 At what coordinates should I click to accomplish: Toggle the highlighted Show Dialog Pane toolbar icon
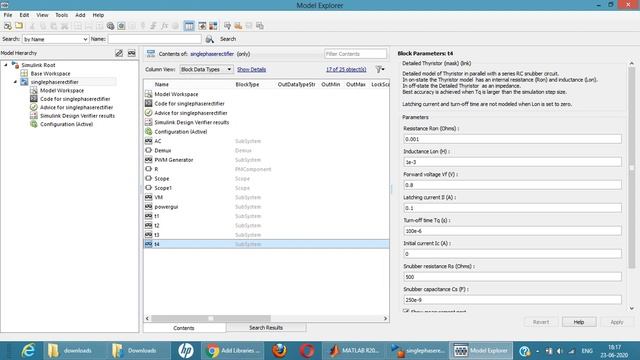pyautogui.click(x=189, y=26)
